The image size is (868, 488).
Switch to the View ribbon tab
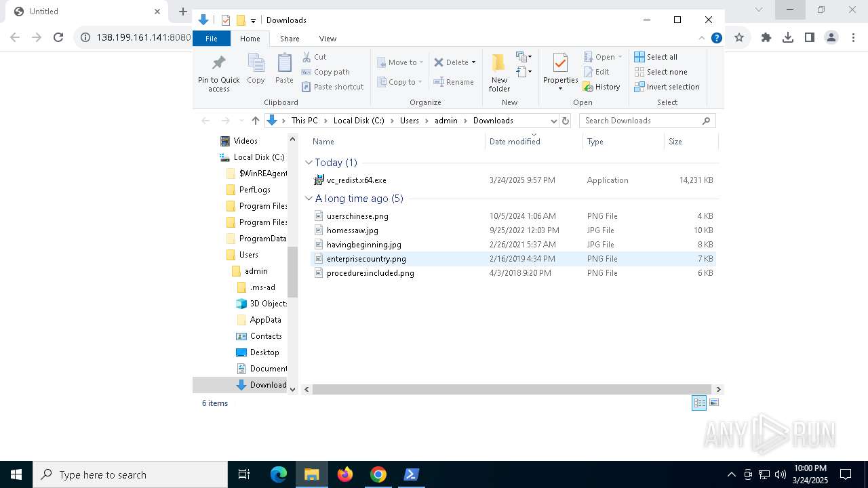(328, 39)
